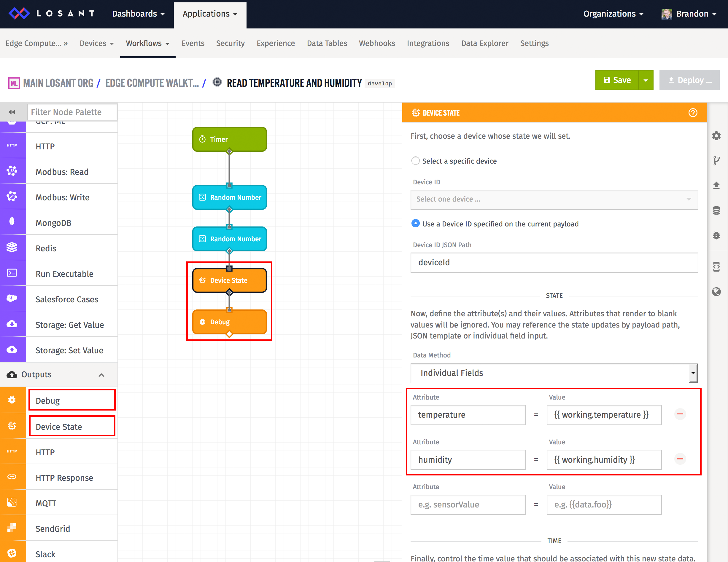This screenshot has width=728, height=562.
Task: Open the Dashboards menu
Action: pos(138,14)
